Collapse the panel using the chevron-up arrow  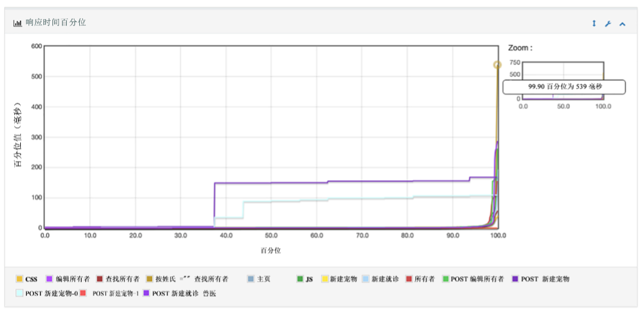click(x=623, y=24)
